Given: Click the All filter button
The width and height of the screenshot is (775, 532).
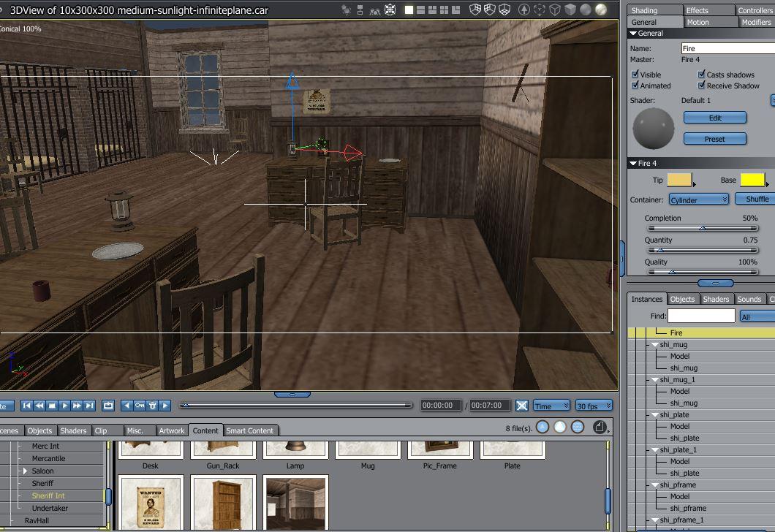Looking at the screenshot, I should pos(757,316).
